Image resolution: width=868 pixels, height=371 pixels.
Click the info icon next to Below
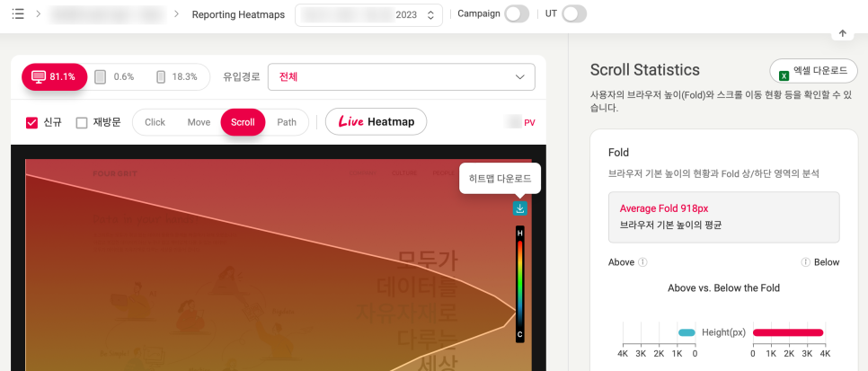click(805, 262)
